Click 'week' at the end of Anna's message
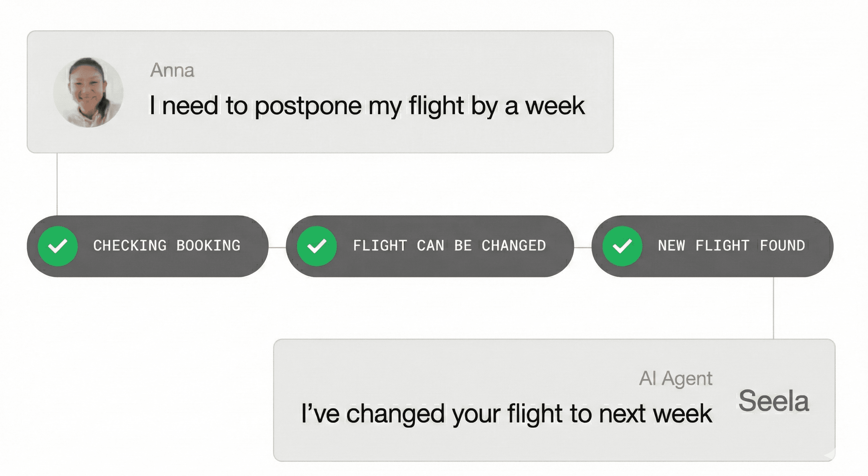 pyautogui.click(x=555, y=106)
